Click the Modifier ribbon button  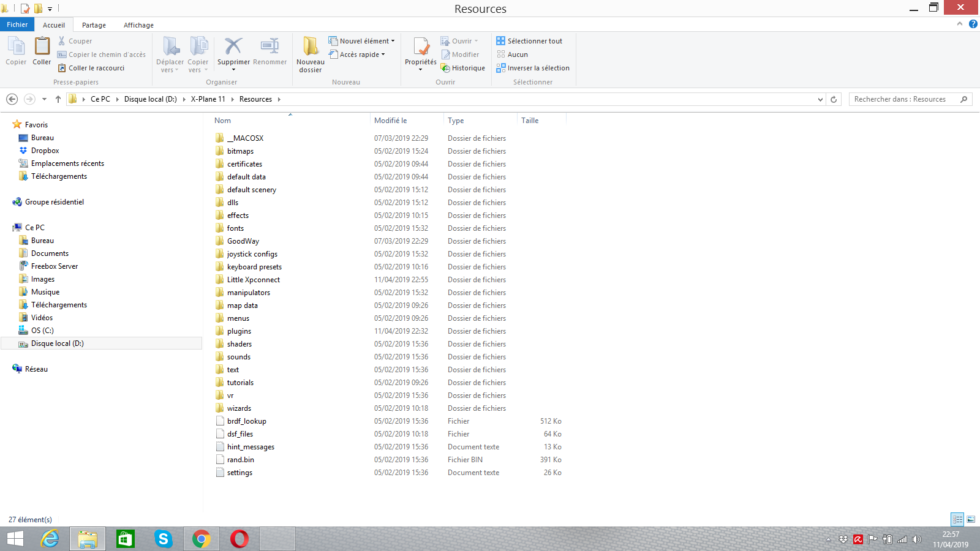[x=459, y=54]
